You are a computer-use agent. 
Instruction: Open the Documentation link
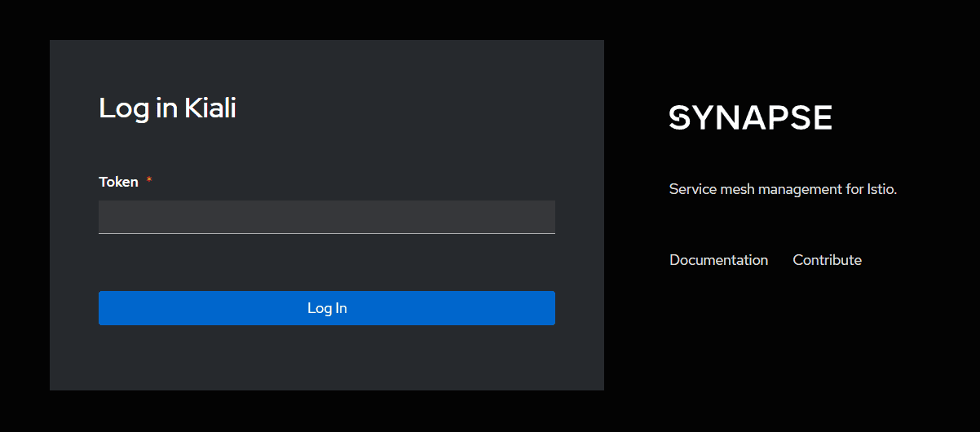point(718,260)
